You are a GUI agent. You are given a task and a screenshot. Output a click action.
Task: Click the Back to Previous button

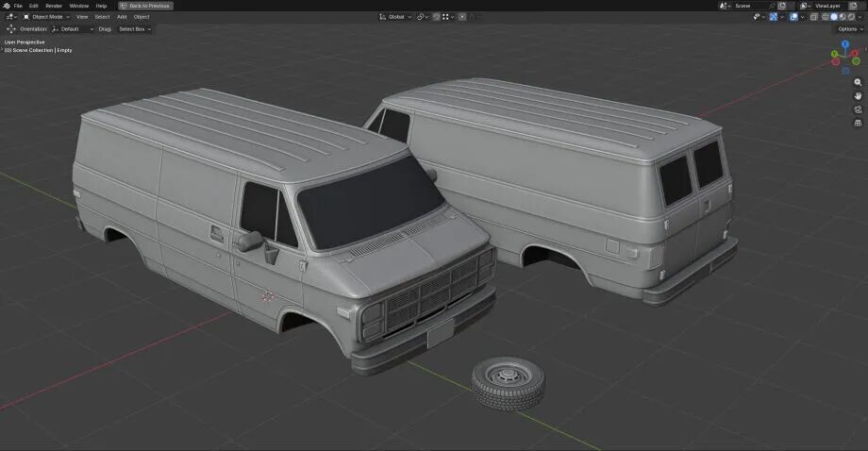(x=145, y=6)
